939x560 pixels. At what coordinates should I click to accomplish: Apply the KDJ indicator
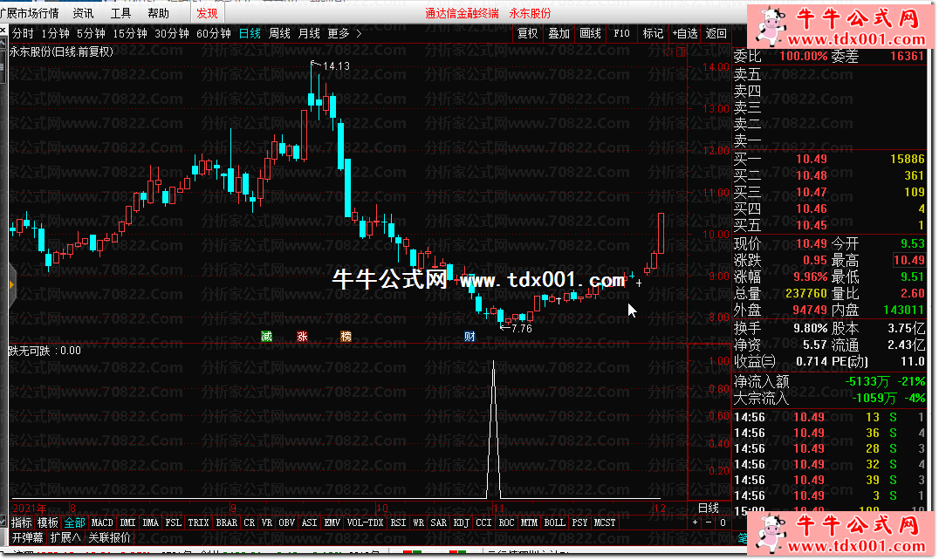pyautogui.click(x=461, y=522)
